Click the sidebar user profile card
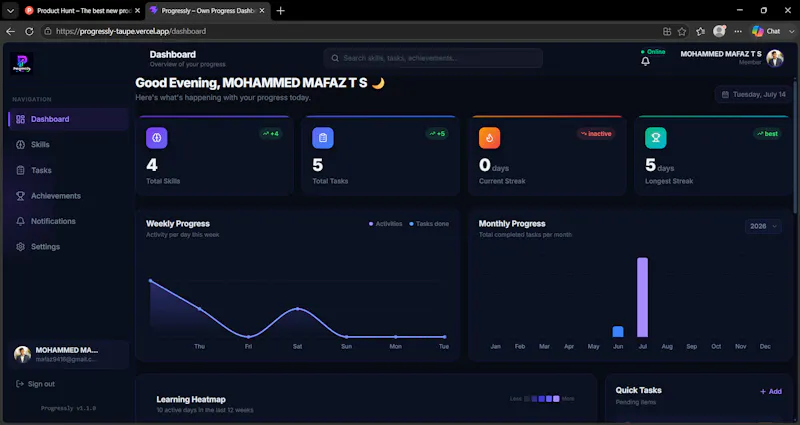 (x=68, y=354)
